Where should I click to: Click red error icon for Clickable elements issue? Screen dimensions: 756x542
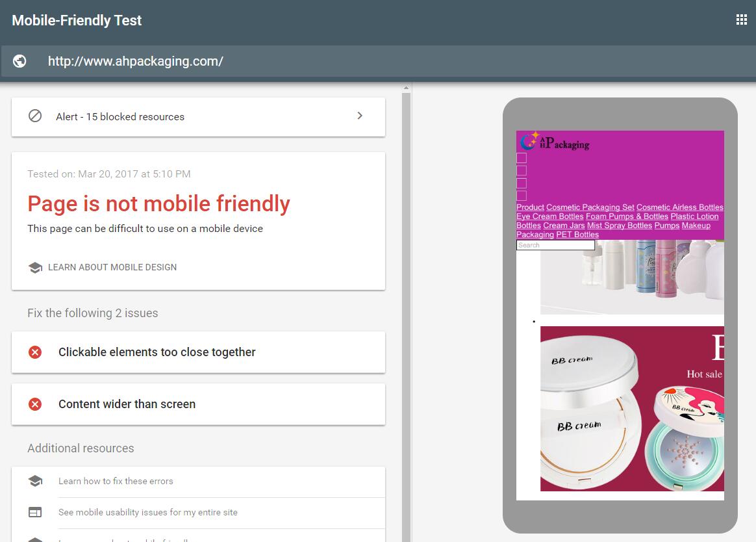(35, 352)
